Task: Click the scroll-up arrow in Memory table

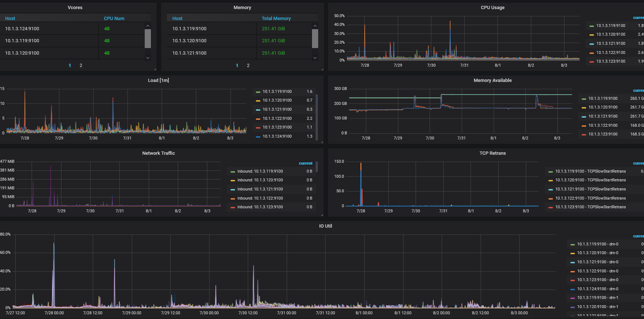Action: pos(315,26)
